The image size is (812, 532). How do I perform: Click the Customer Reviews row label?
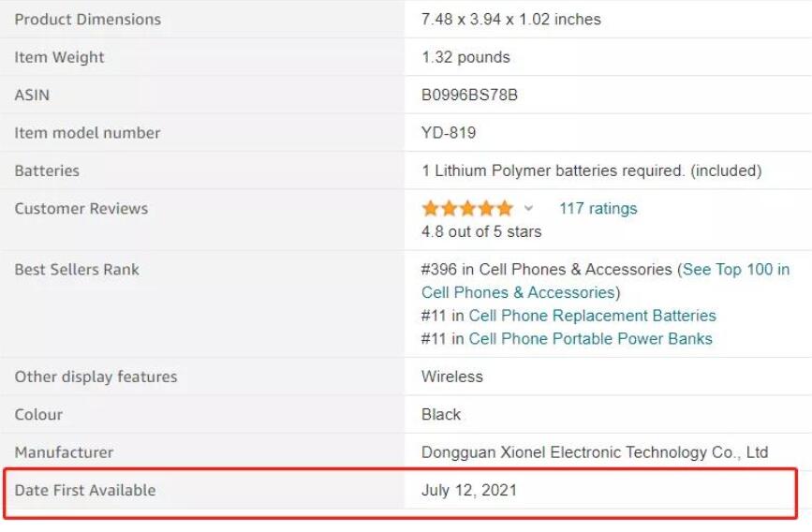81,208
